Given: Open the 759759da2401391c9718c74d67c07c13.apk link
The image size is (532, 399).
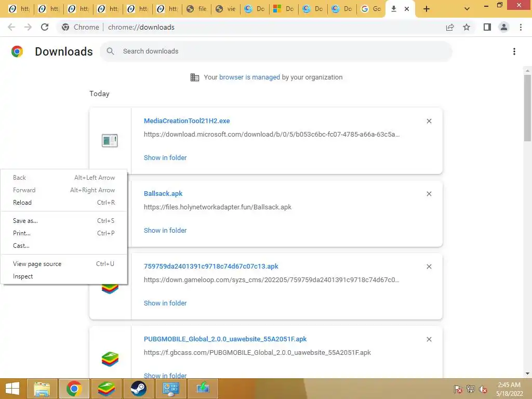Looking at the screenshot, I should [x=211, y=267].
